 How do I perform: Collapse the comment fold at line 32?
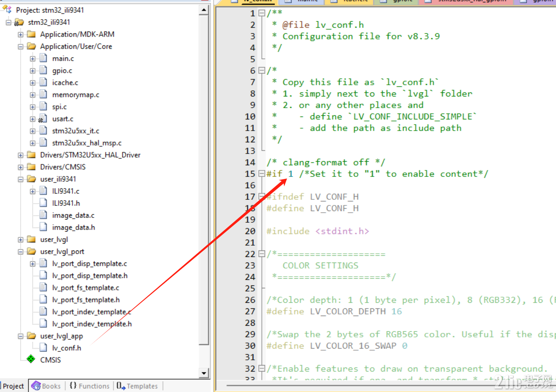(262, 369)
